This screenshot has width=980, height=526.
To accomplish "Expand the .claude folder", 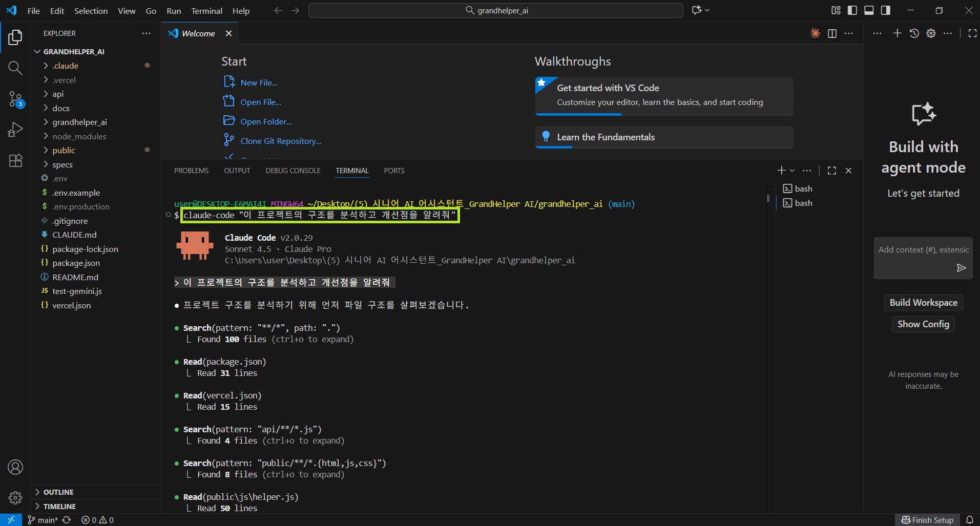I will tap(66, 66).
